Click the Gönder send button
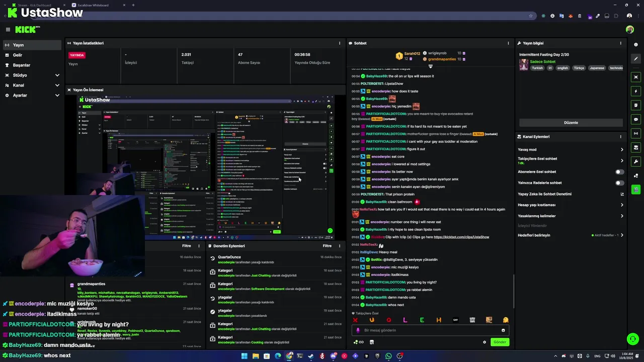This screenshot has width=644, height=362. coord(500,342)
